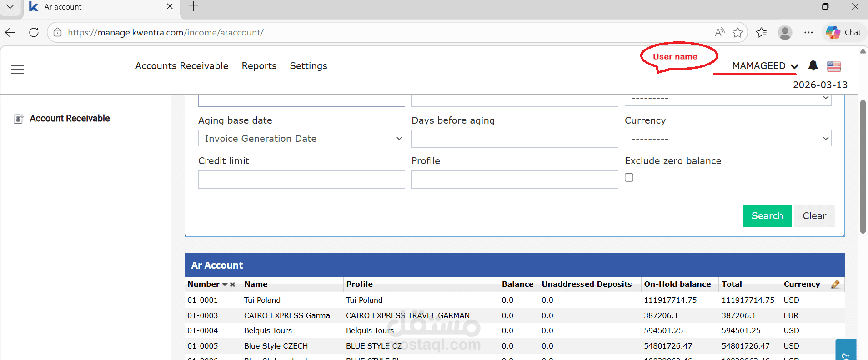Click the Clear button
The width and height of the screenshot is (868, 360).
[814, 216]
